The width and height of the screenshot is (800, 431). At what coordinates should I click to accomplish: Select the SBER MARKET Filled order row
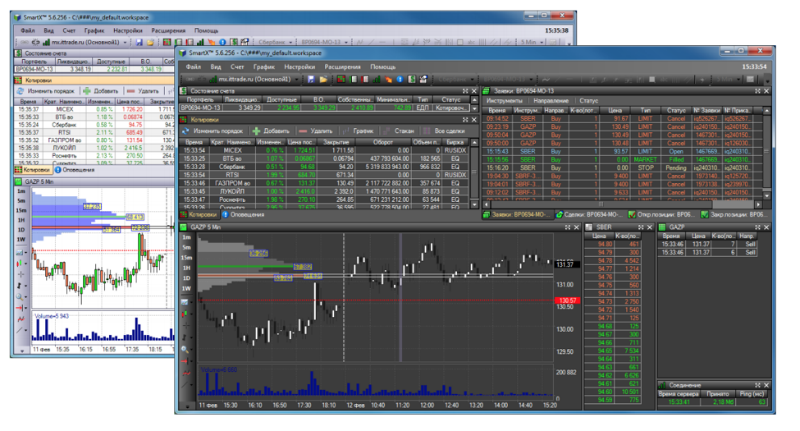tap(622, 160)
